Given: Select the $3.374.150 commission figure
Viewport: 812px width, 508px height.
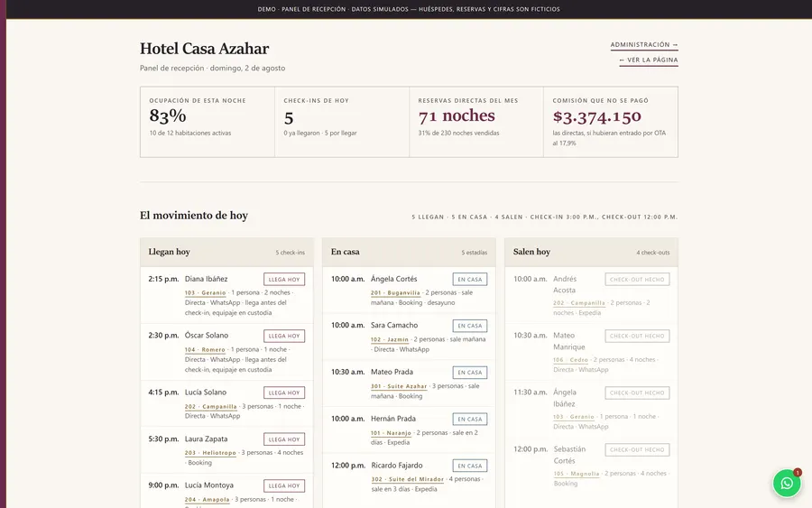Looking at the screenshot, I should (597, 116).
